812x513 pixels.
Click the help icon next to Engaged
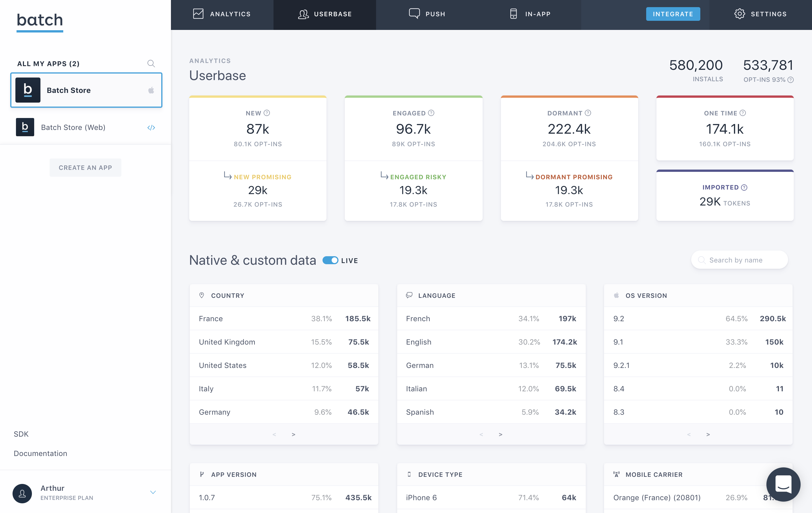point(431,113)
